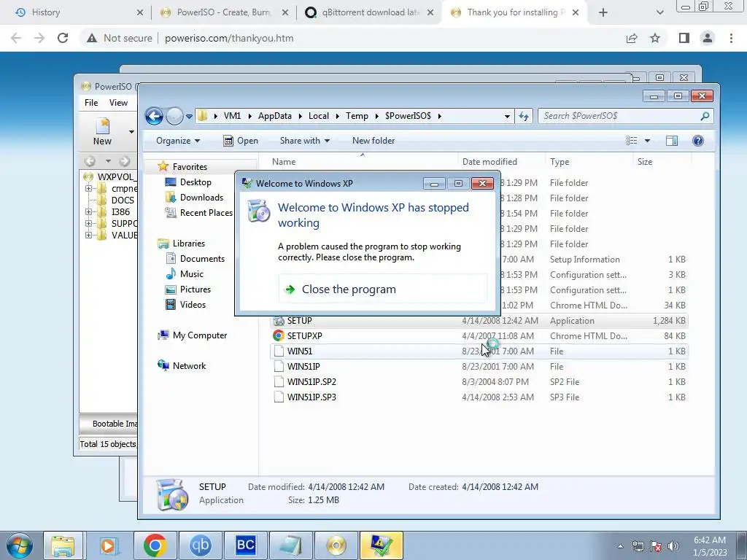Image resolution: width=747 pixels, height=560 pixels.
Task: Click PowerISO New toolbar icon
Action: [x=102, y=131]
